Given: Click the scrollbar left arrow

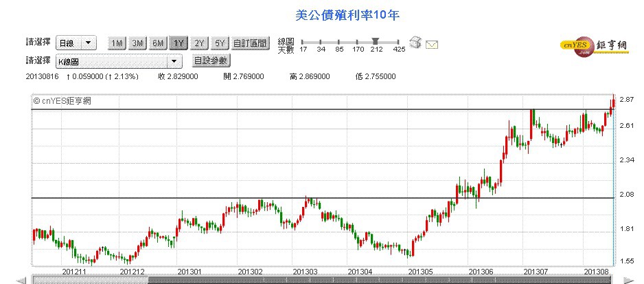Looking at the screenshot, I should 21,281.
